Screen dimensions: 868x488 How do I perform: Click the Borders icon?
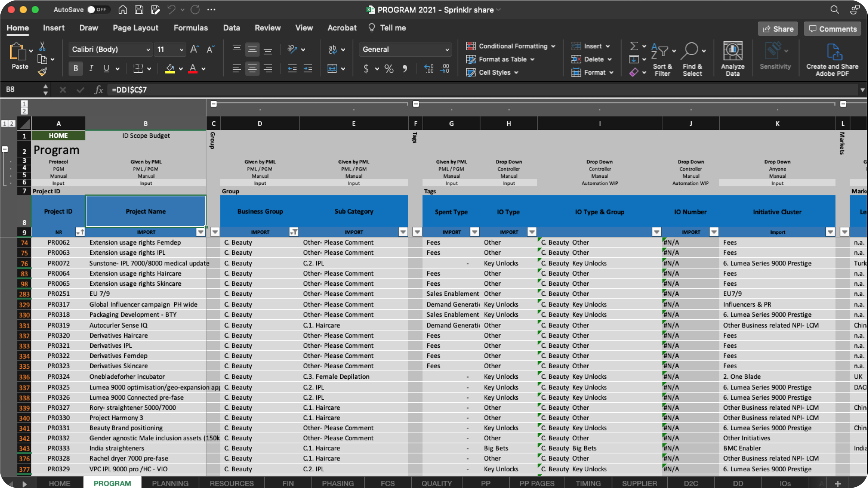[138, 68]
